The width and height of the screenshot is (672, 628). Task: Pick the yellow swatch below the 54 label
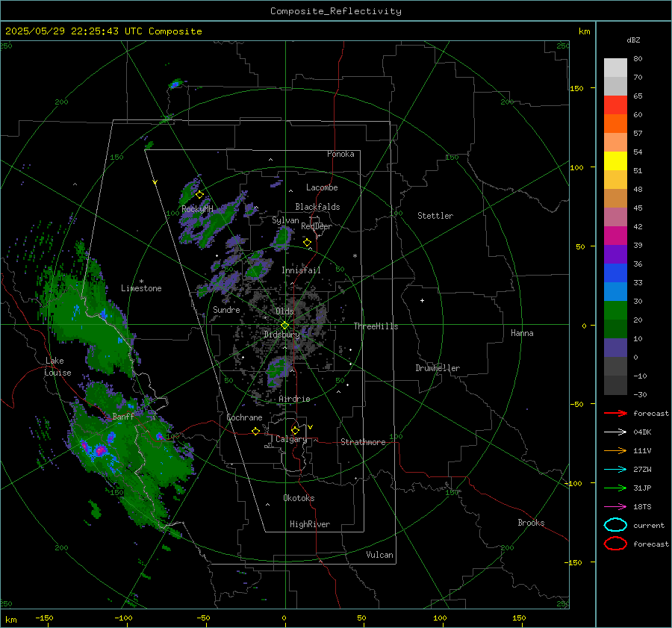615,161
